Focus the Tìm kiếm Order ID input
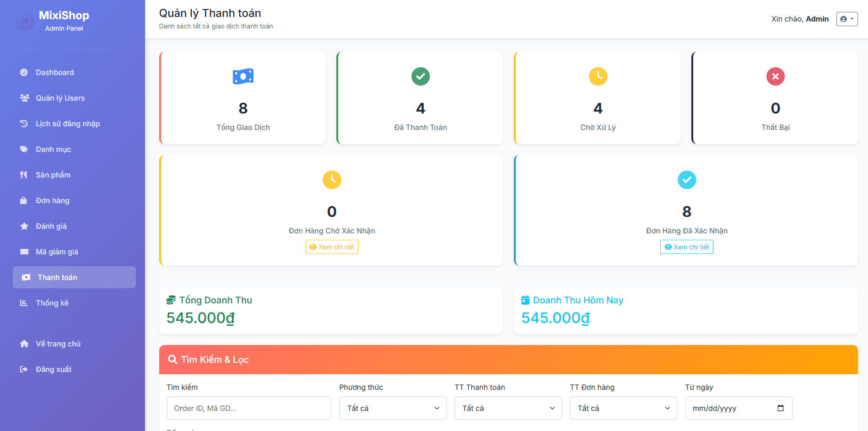Image resolution: width=868 pixels, height=431 pixels. 249,408
